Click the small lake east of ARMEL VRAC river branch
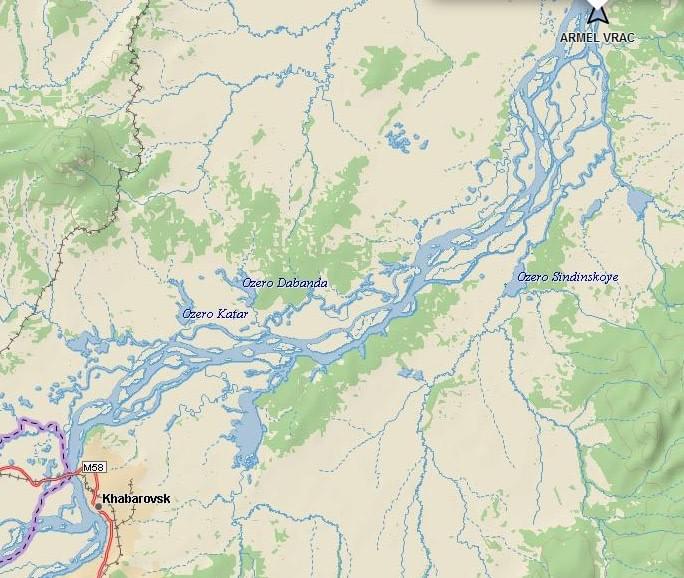 [x=639, y=202]
